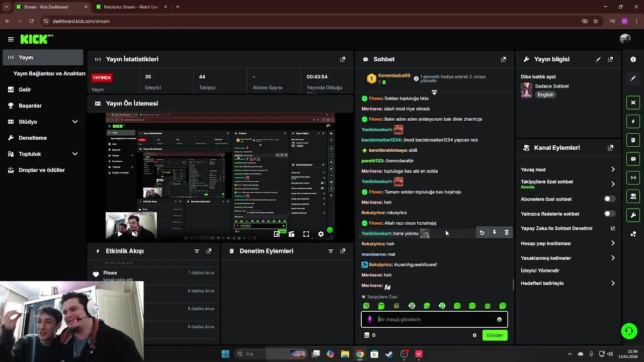Toggle the wrench stream info widget in sidebar
644x362 pixels.
(633, 215)
